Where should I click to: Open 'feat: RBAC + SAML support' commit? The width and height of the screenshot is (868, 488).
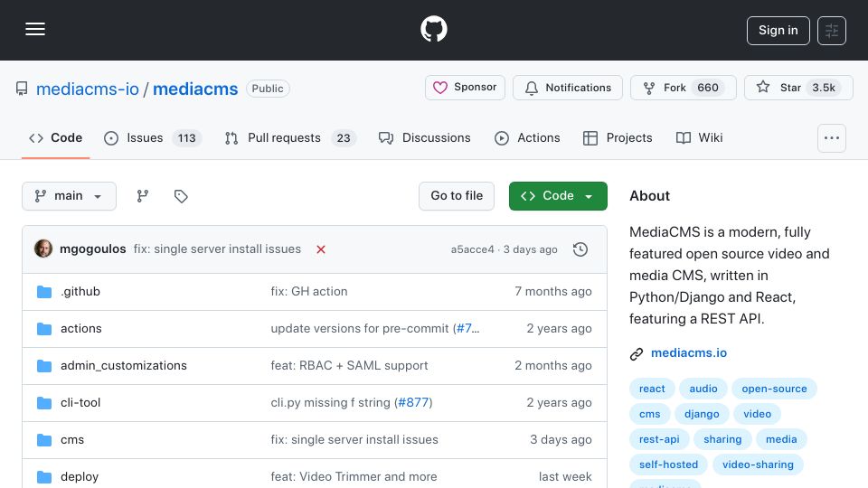[x=349, y=366]
